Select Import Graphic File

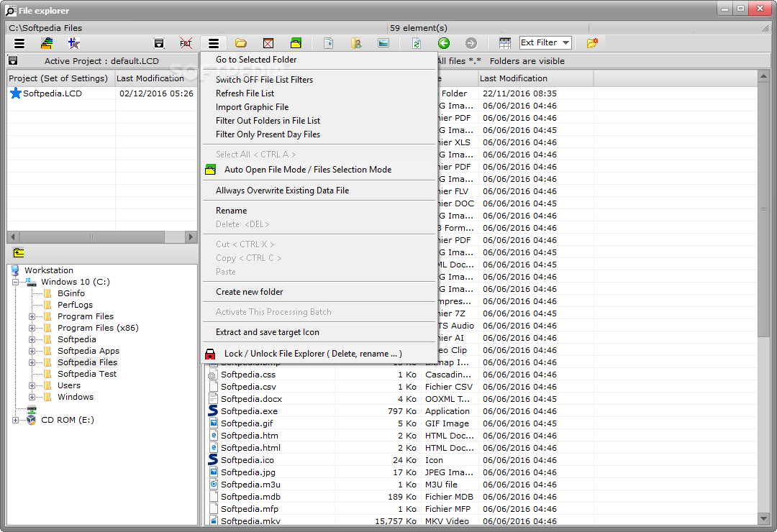pyautogui.click(x=252, y=107)
